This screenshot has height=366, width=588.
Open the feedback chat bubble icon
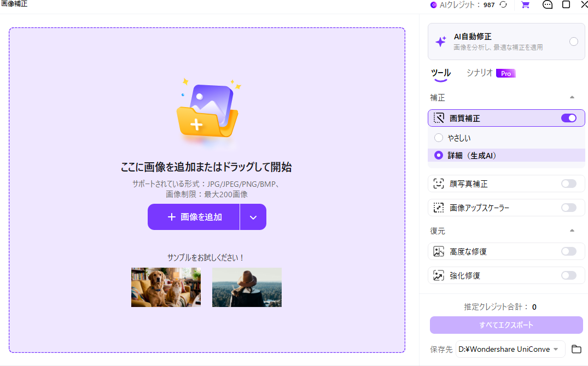pos(548,4)
